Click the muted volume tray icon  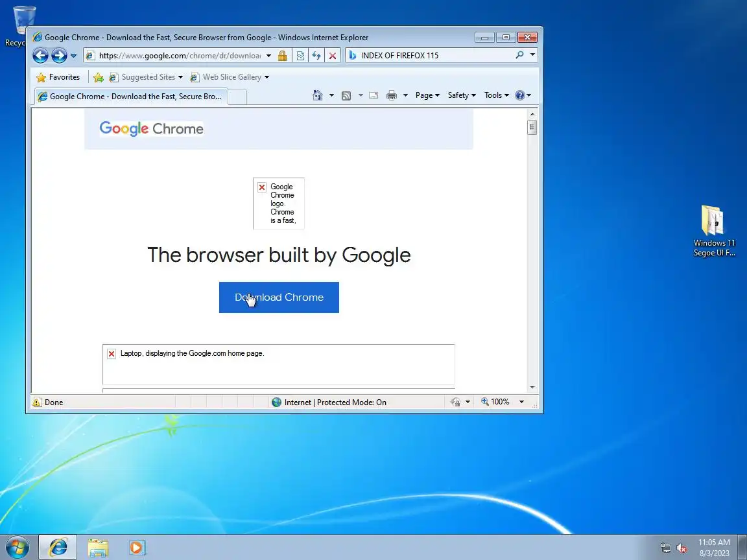point(682,548)
